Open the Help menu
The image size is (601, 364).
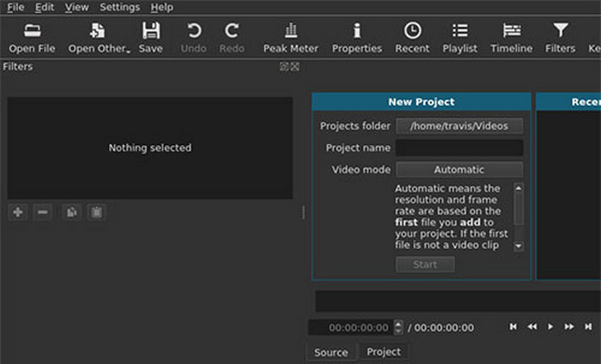161,7
